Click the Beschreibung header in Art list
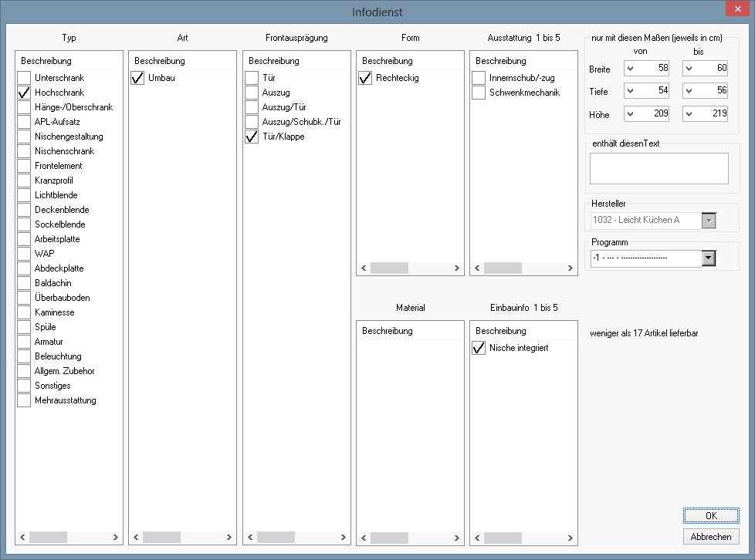 (x=160, y=61)
